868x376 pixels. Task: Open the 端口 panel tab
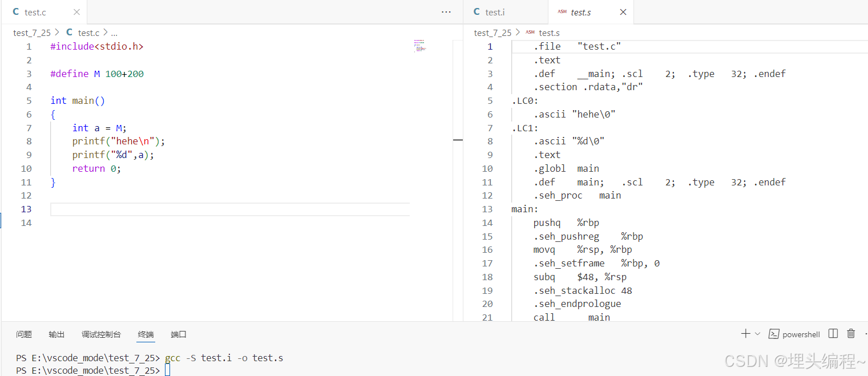(x=179, y=334)
